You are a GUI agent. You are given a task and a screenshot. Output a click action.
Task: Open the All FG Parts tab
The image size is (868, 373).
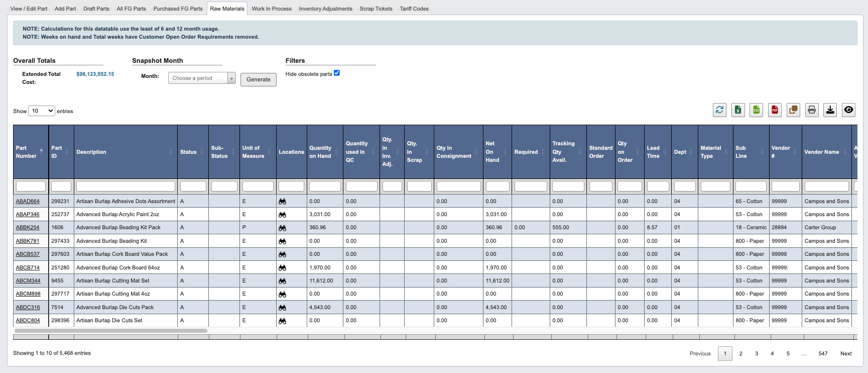132,9
